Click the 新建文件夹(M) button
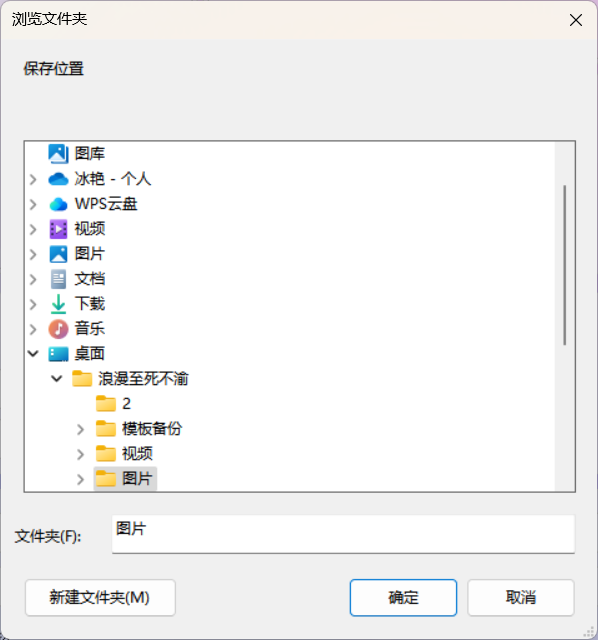 click(x=100, y=598)
